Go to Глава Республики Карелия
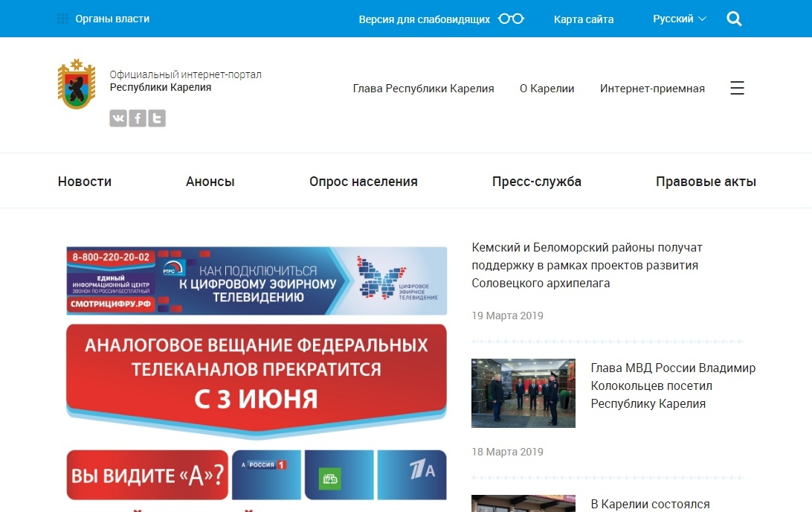Viewport: 812px width, 512px height. (424, 89)
